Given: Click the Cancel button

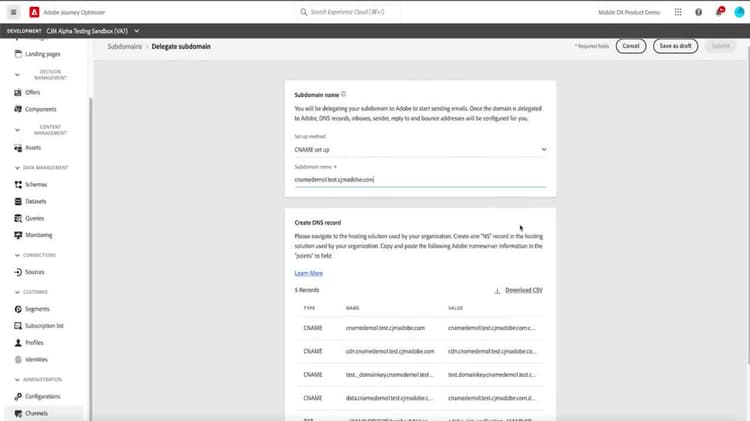Looking at the screenshot, I should click(x=630, y=46).
